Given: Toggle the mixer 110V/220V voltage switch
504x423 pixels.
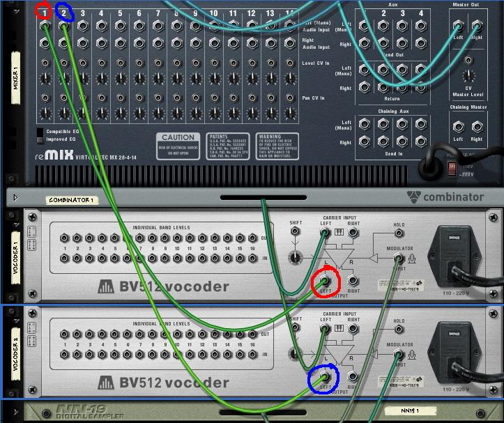Looking at the screenshot, I should click(452, 169).
